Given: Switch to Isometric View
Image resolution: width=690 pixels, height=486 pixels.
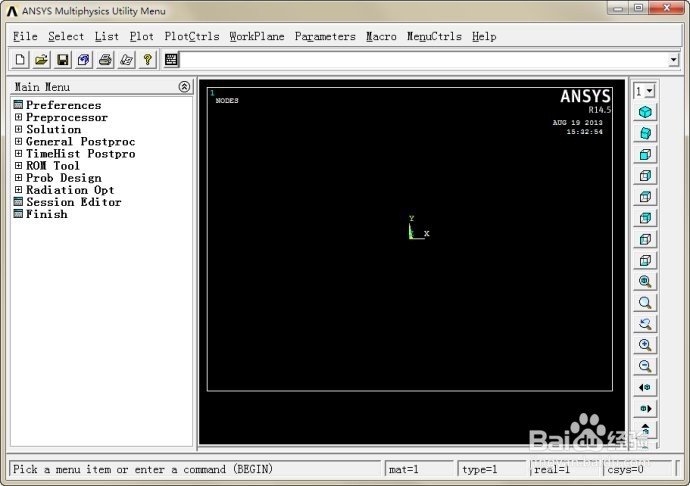Looking at the screenshot, I should 645,112.
